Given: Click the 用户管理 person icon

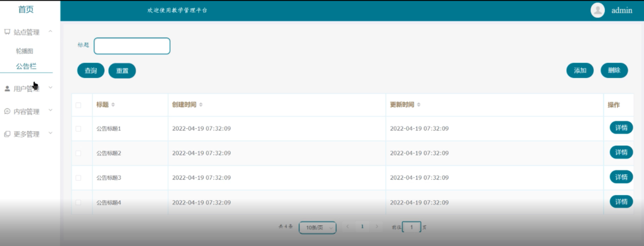Looking at the screenshot, I should coord(7,88).
